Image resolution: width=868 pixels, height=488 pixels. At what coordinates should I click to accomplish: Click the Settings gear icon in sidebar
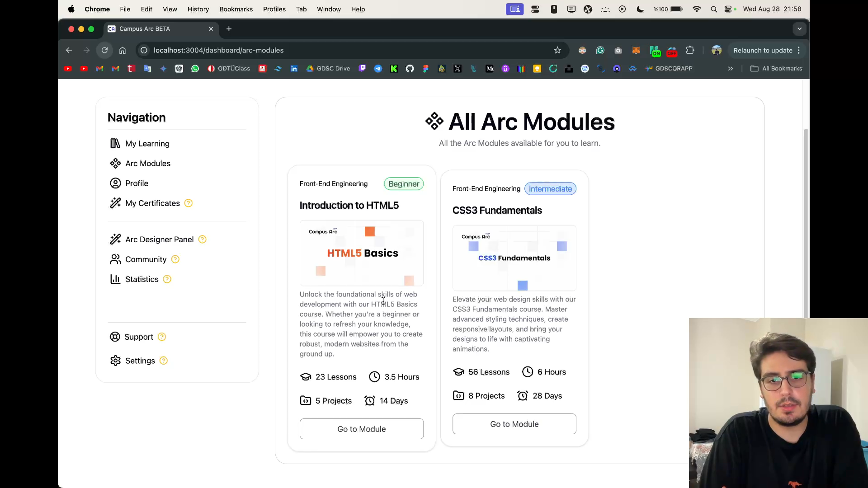pos(115,361)
